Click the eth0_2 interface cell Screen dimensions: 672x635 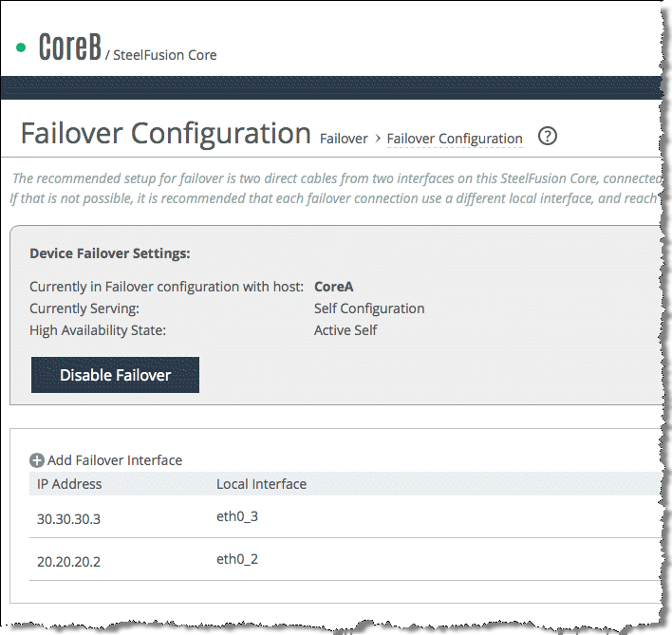pyautogui.click(x=237, y=560)
